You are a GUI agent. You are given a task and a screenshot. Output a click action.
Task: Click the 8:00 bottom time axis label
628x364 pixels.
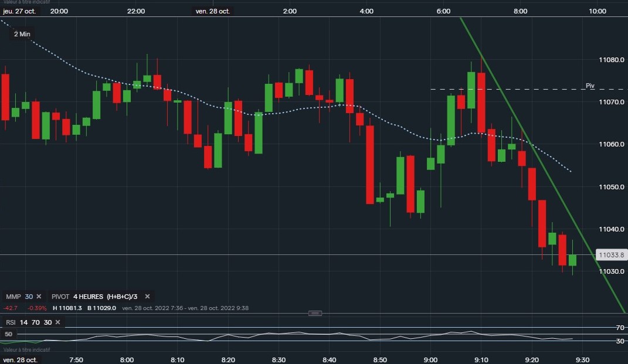[127, 359]
